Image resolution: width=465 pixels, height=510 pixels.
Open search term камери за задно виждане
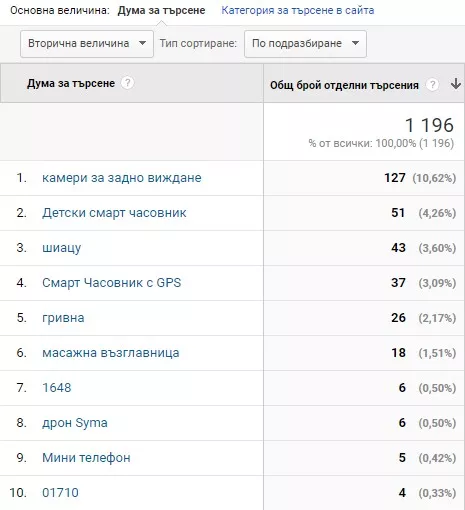(x=122, y=178)
